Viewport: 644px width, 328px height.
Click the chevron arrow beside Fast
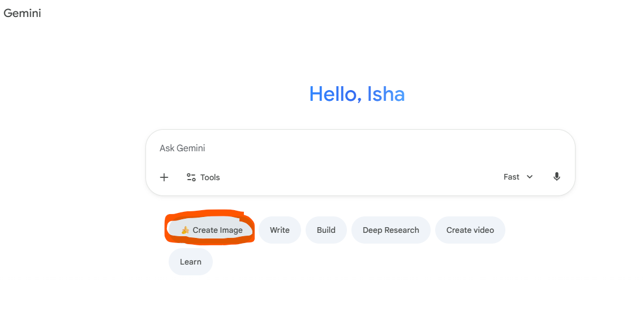[530, 177]
